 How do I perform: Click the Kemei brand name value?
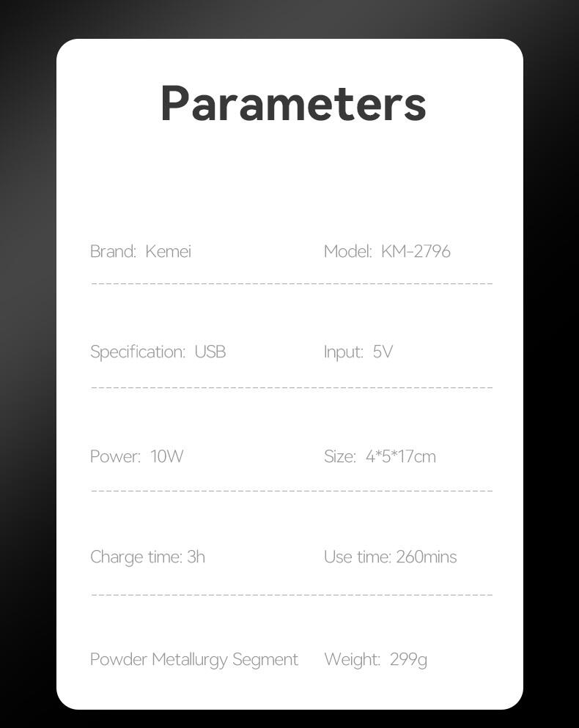pyautogui.click(x=168, y=251)
